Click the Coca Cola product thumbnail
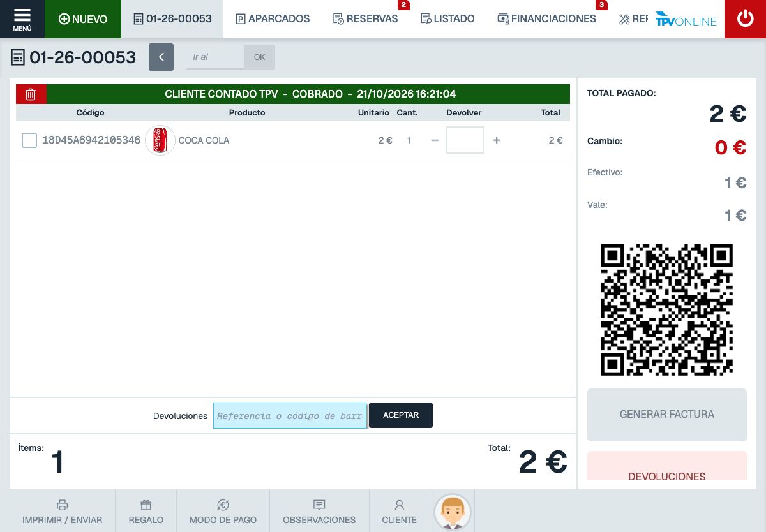 click(x=160, y=140)
